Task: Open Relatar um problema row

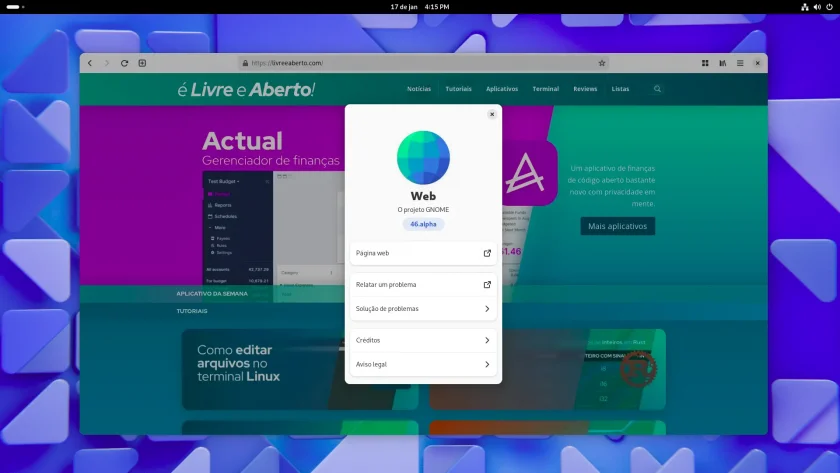Action: 423,285
